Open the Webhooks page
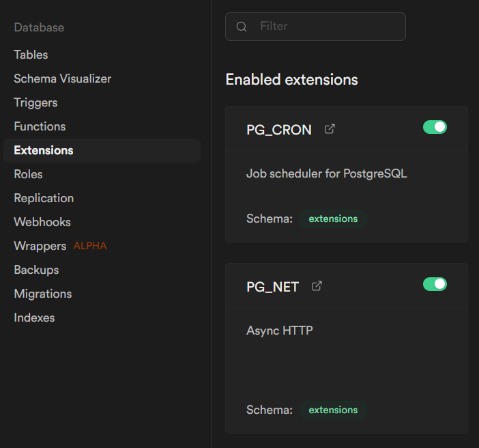This screenshot has width=479, height=448. click(x=42, y=222)
